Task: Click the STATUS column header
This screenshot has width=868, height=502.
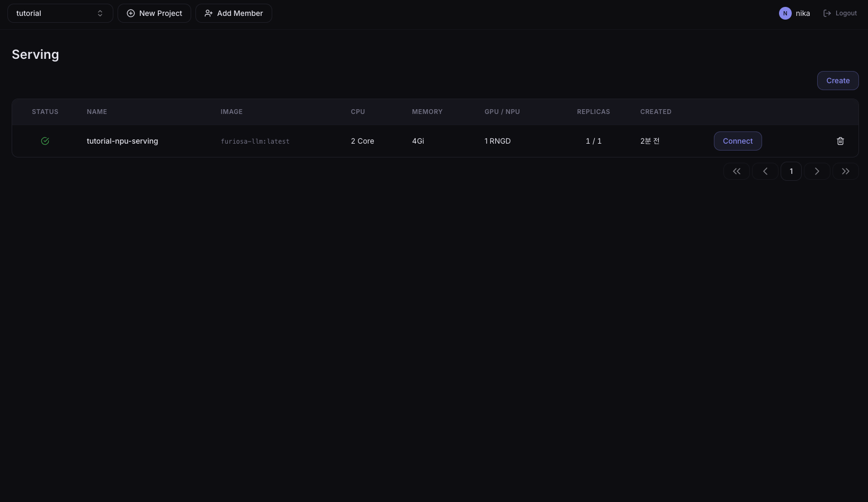Action: tap(45, 112)
